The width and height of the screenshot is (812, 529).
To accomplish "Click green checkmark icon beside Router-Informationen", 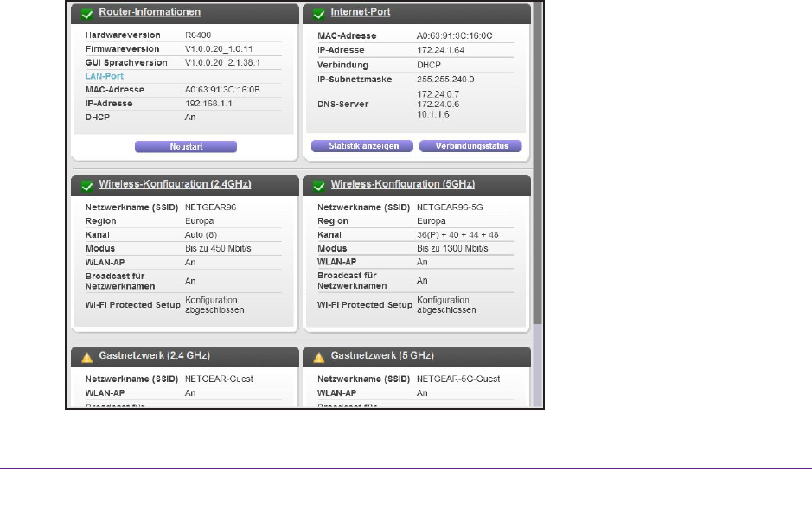I will coord(86,13).
